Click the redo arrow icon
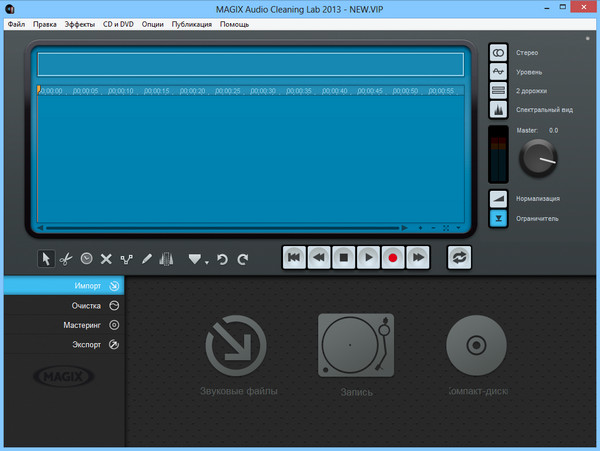The height and width of the screenshot is (451, 600). 243,259
